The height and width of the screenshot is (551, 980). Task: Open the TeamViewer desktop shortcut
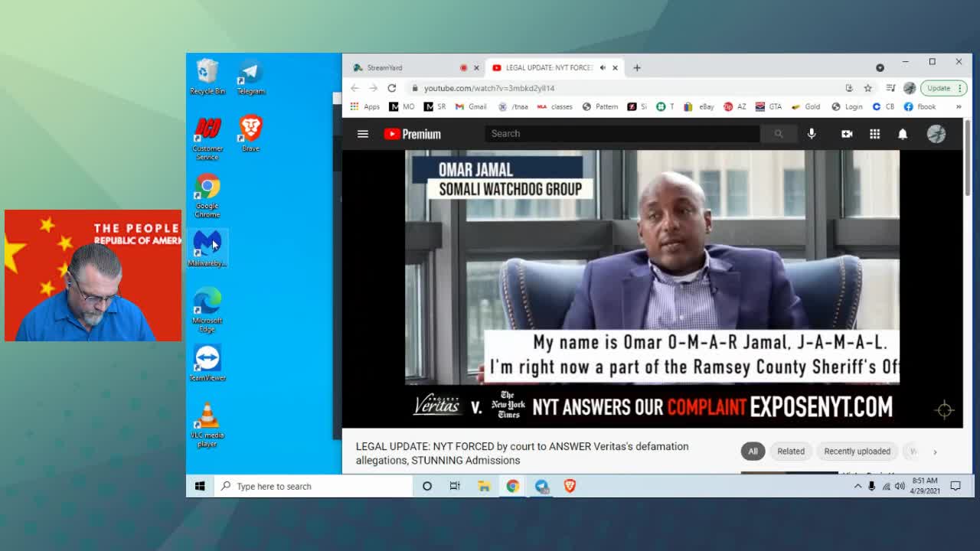(x=207, y=363)
